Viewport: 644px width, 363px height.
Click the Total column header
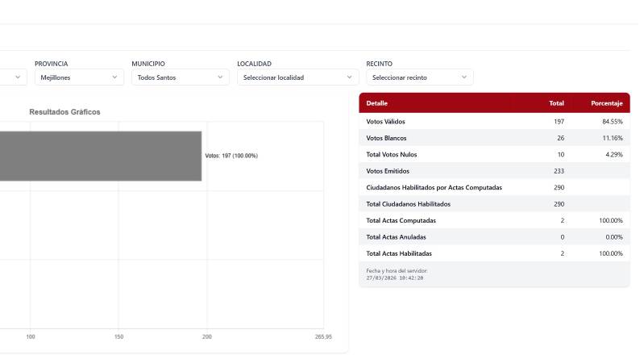tap(556, 103)
